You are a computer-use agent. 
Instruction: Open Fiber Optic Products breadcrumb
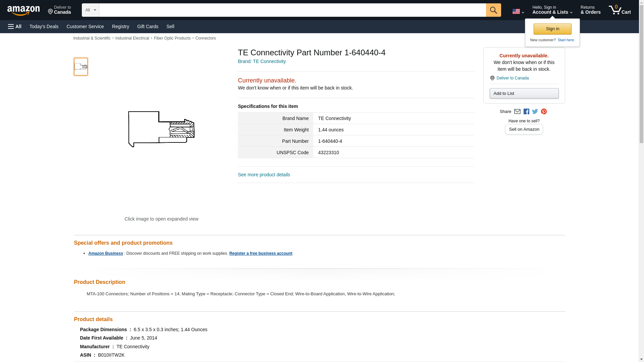172,38
